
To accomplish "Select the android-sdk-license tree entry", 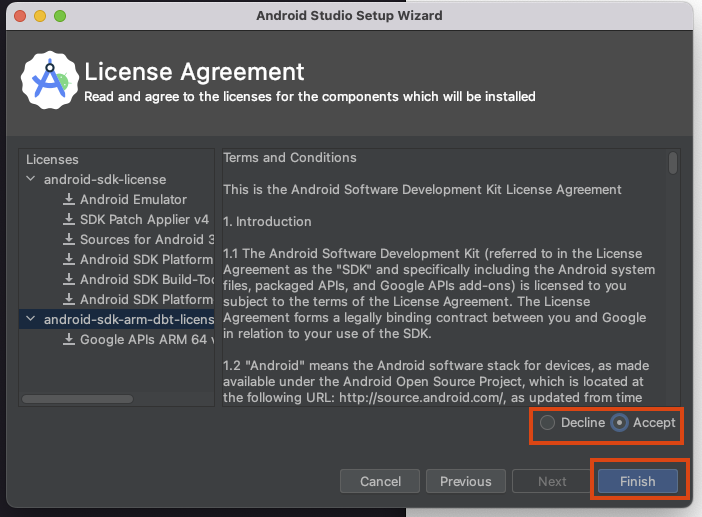I will (x=105, y=179).
